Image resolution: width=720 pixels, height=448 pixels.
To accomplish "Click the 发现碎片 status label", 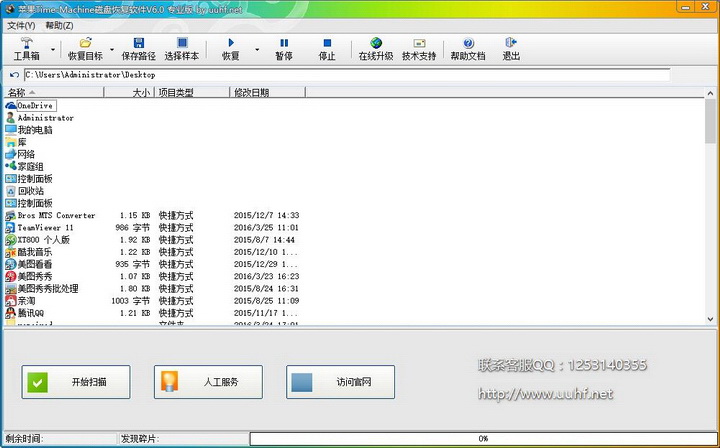I will coord(140,439).
